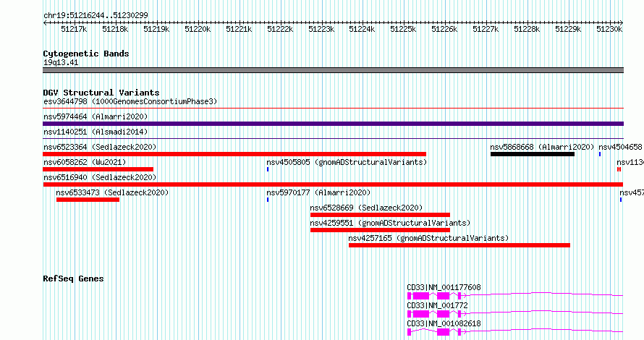Select the 19q13.41 band label

(x=61, y=62)
